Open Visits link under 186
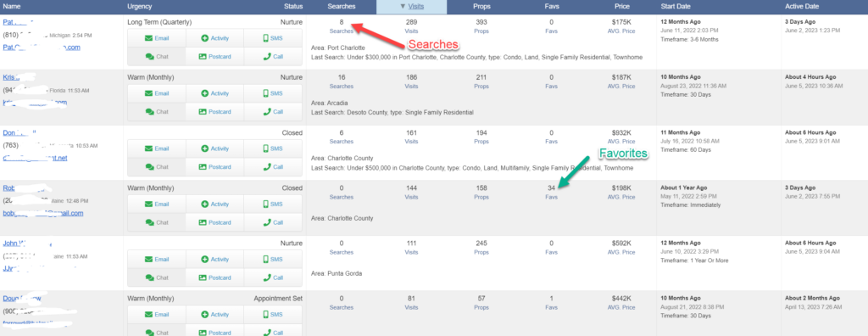The width and height of the screenshot is (868, 336). [411, 86]
